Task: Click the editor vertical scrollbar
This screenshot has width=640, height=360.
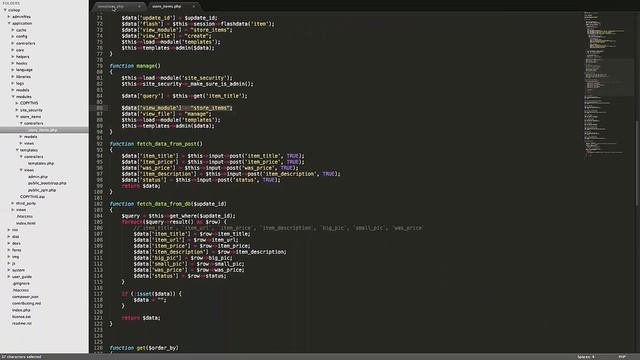Action: pos(637,163)
